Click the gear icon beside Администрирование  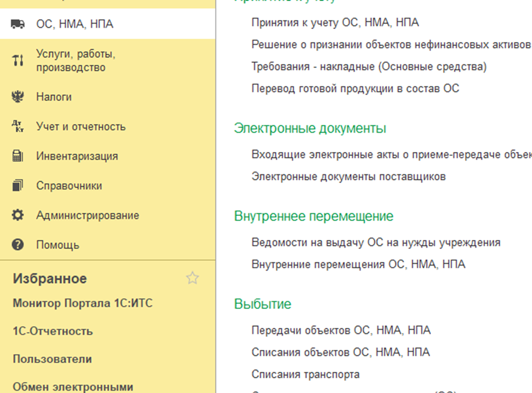pyautogui.click(x=17, y=215)
